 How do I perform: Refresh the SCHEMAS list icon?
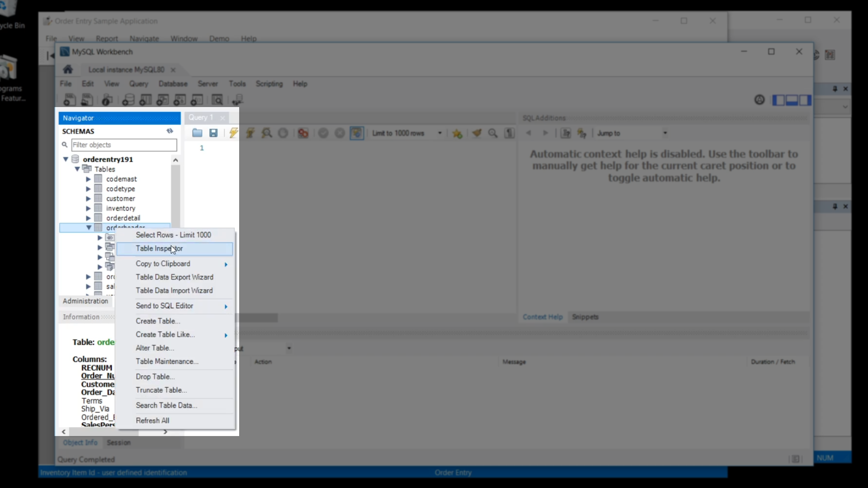point(170,131)
